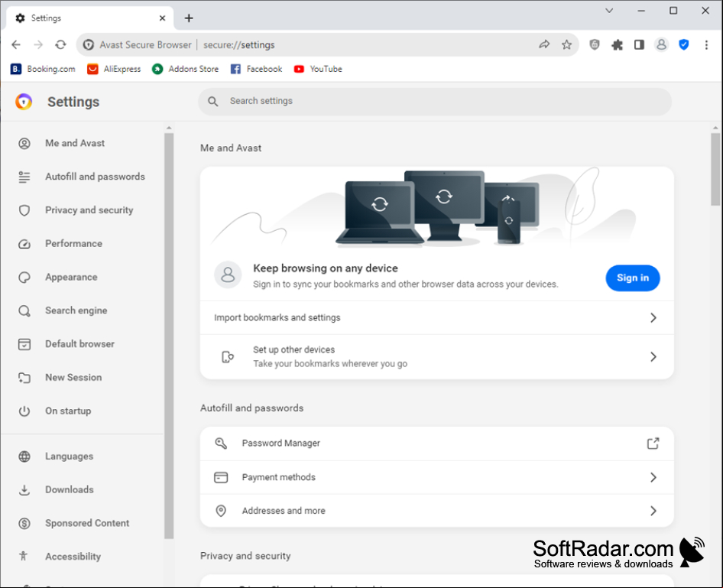Viewport: 723px width, 588px height.
Task: Open the Booking.com bookmark
Action: 43,69
